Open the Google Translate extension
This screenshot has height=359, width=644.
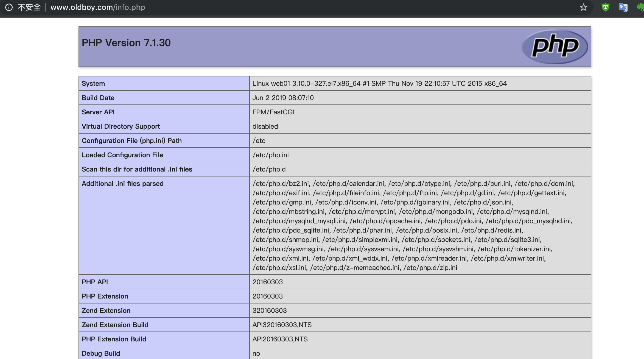point(623,7)
